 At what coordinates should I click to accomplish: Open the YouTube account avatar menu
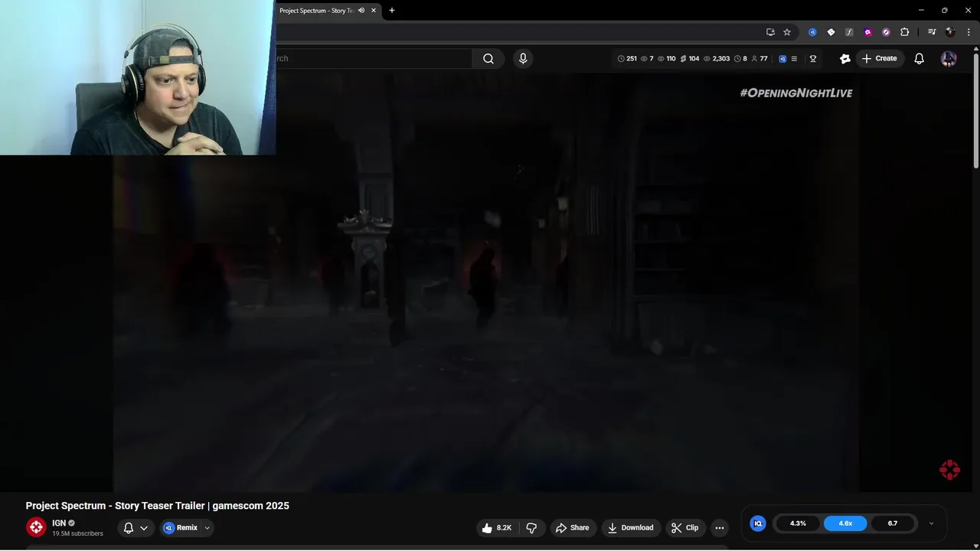949,59
